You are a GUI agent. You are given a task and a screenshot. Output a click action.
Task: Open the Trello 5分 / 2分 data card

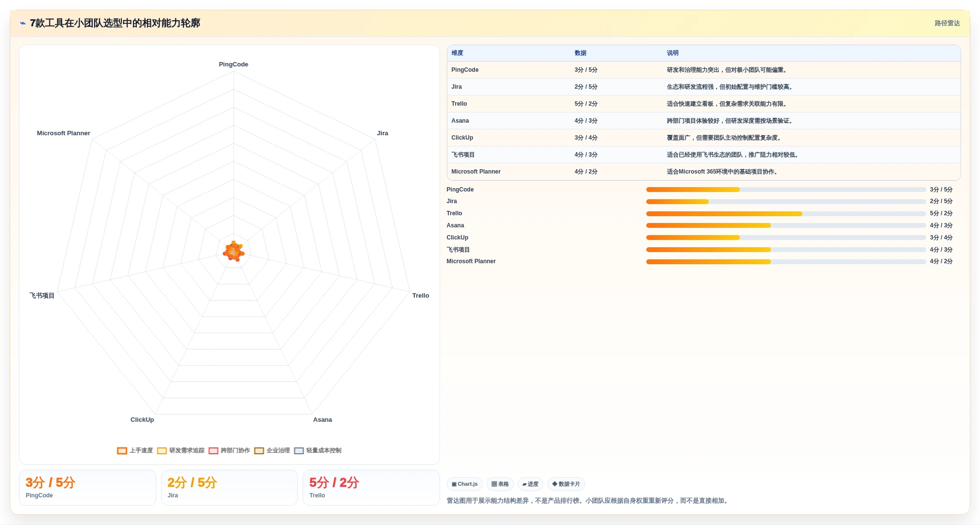(x=371, y=488)
